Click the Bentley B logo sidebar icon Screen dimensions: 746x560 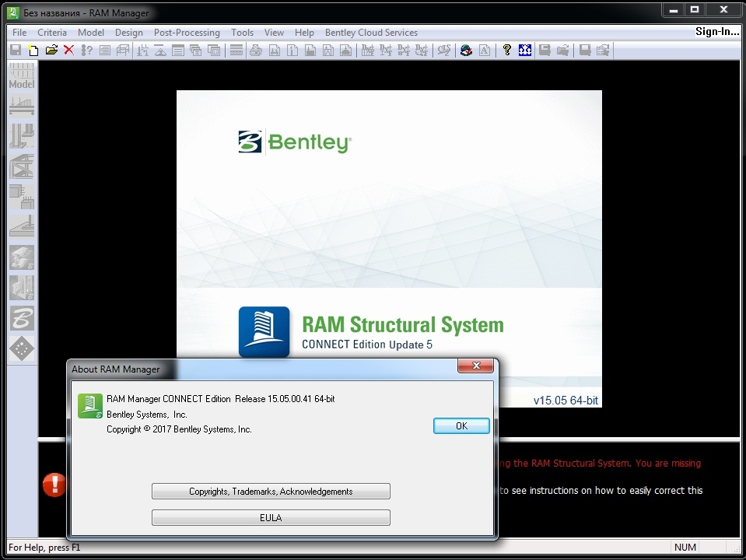pyautogui.click(x=22, y=318)
